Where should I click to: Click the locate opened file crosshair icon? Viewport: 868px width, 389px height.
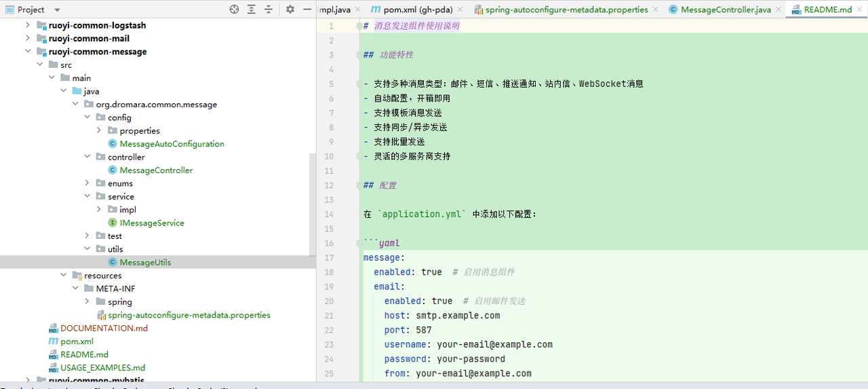[235, 10]
